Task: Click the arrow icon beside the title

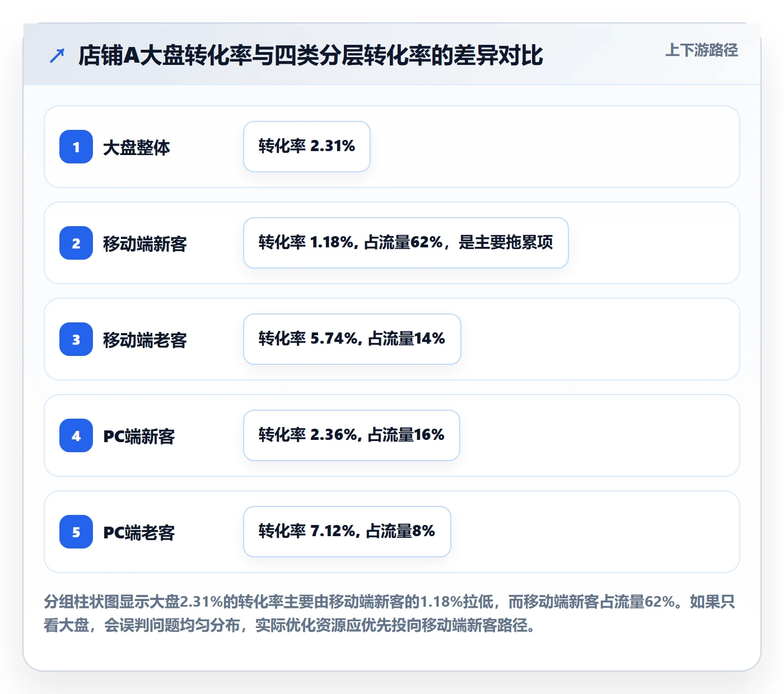Action: [57, 55]
